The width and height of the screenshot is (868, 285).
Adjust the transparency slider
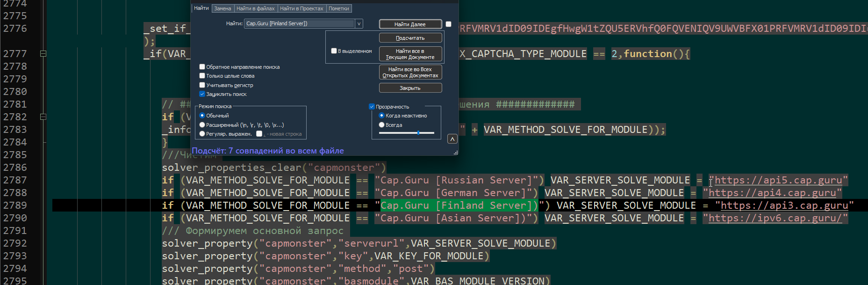pos(418,133)
